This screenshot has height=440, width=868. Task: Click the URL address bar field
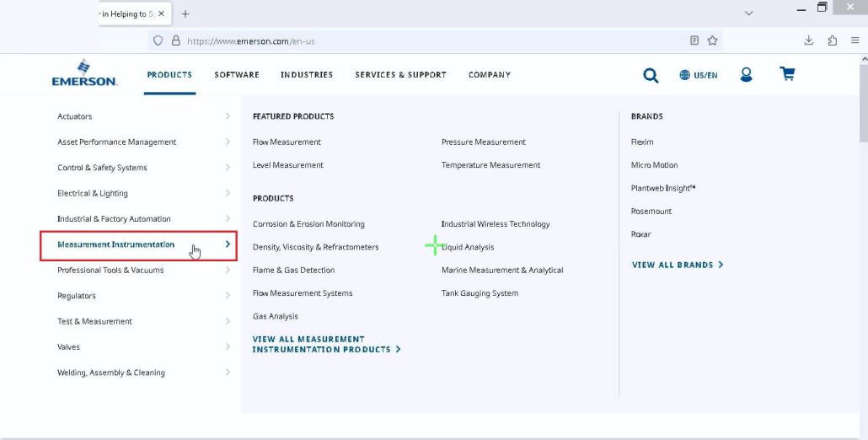pos(435,41)
